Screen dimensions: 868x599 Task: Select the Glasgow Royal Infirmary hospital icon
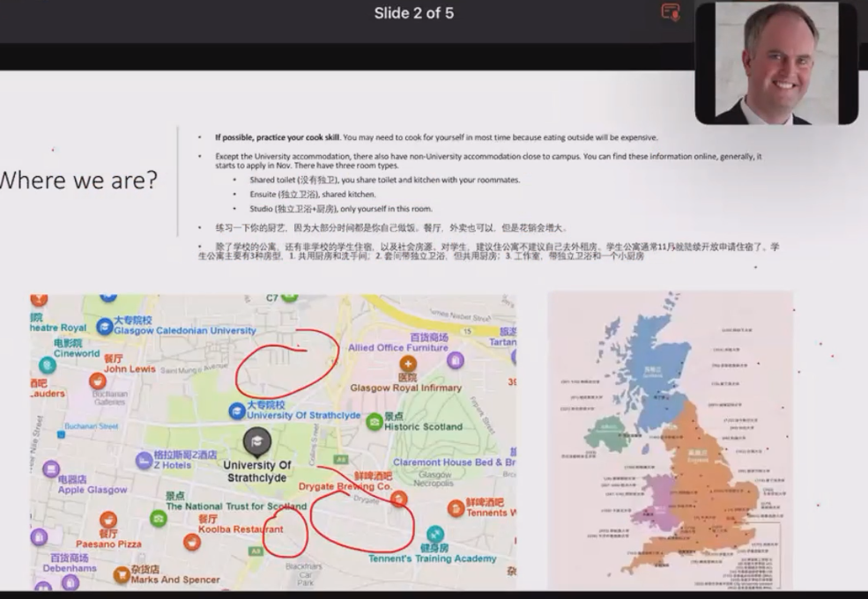click(x=408, y=364)
